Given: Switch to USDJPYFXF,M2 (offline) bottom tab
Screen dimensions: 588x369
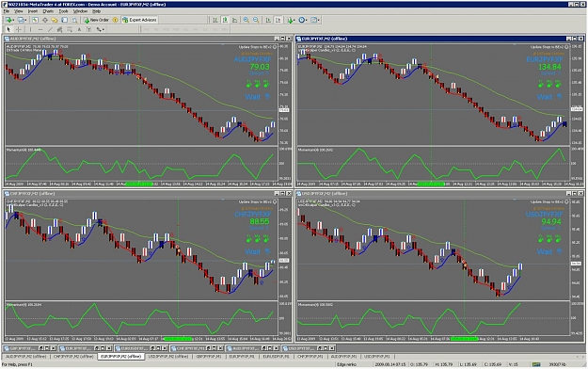Looking at the screenshot, I should (168, 356).
